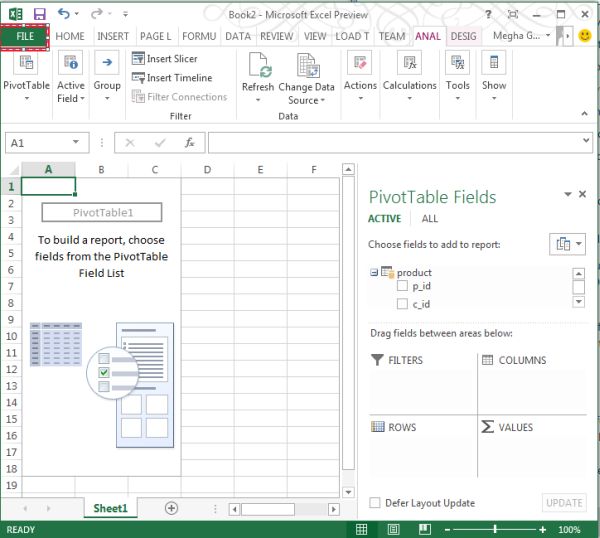Click the Group arrow icon
600x538 pixels.
point(107,62)
